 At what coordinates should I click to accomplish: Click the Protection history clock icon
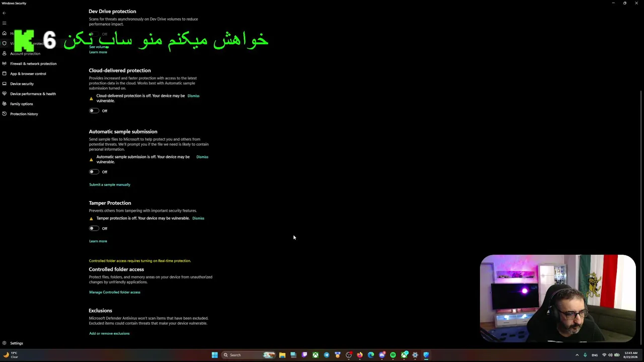[x=5, y=114]
